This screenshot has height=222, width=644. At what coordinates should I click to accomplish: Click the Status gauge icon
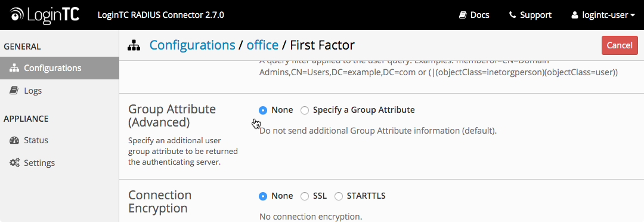tap(14, 140)
